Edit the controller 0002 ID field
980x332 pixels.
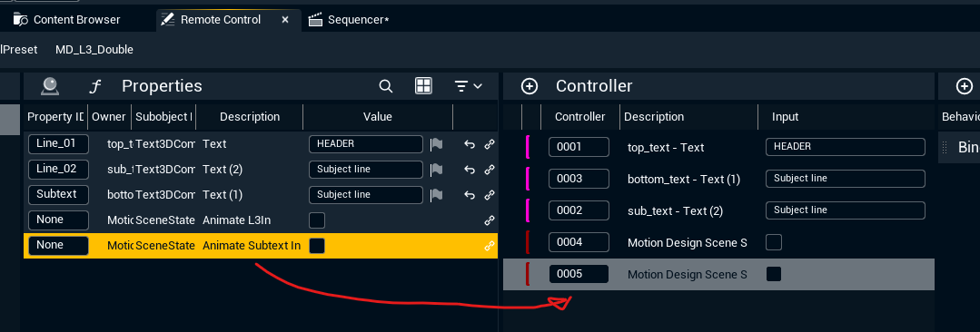point(579,210)
